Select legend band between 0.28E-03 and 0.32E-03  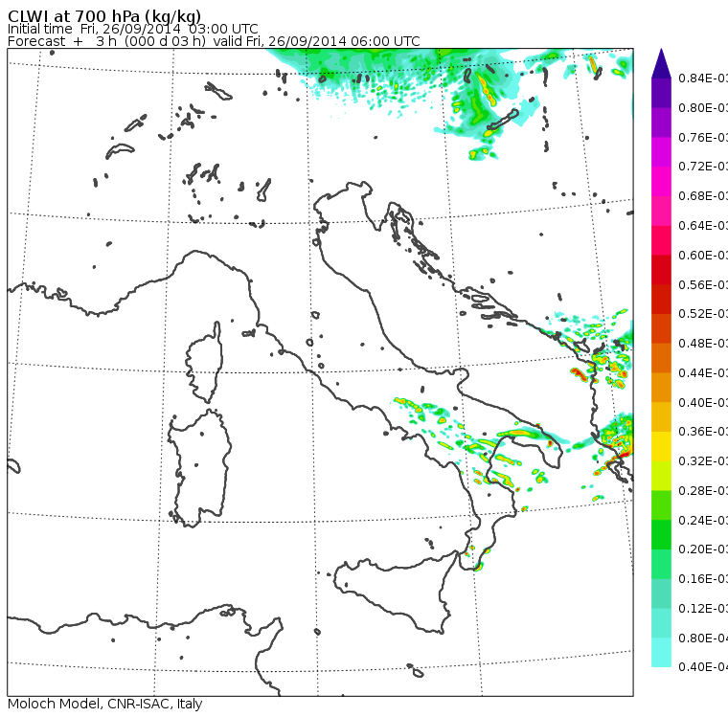(x=661, y=476)
